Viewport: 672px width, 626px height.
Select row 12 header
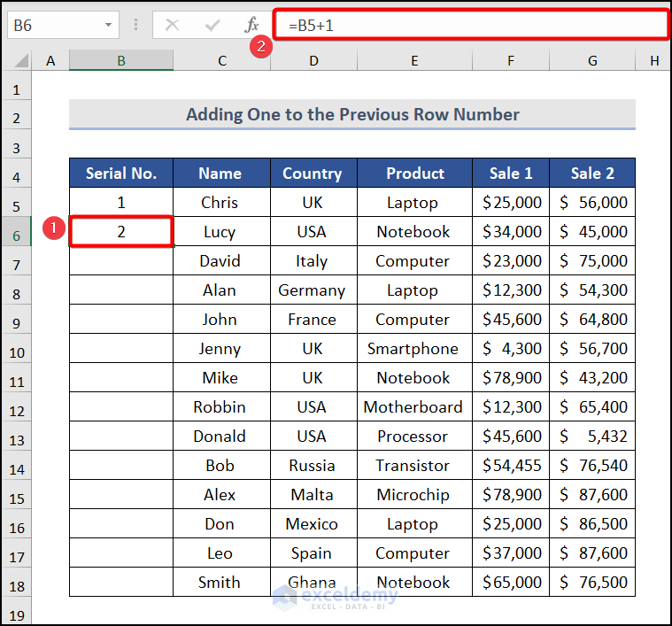tap(16, 407)
